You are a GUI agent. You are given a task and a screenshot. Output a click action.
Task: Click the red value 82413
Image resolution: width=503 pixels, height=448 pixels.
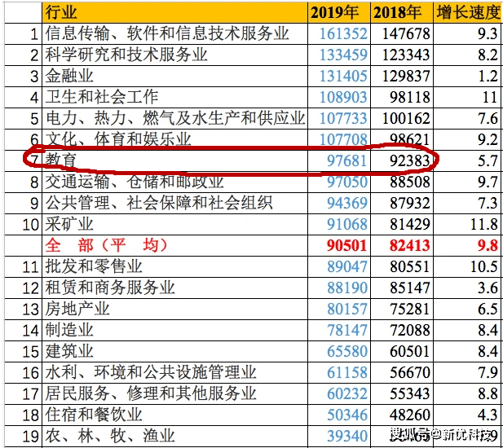coord(409,245)
